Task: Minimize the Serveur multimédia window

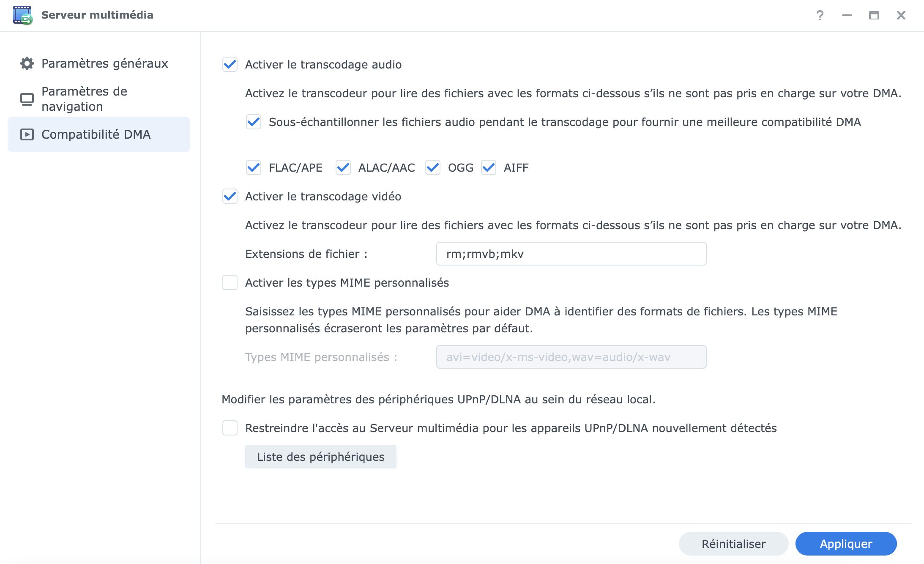Action: pos(847,15)
